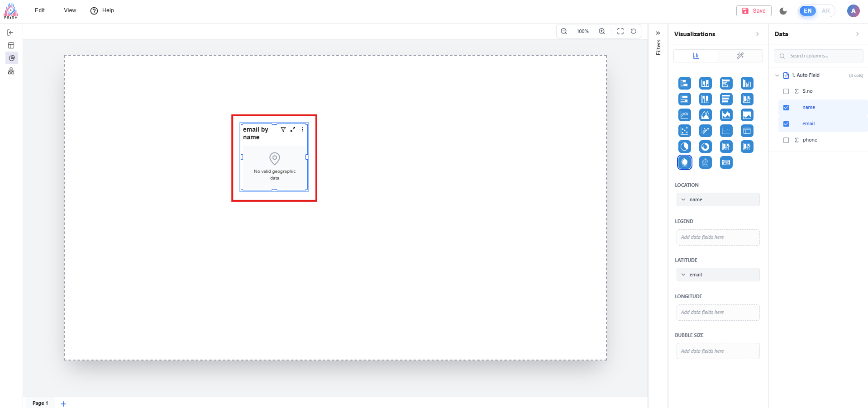Switch language to AR

(825, 11)
